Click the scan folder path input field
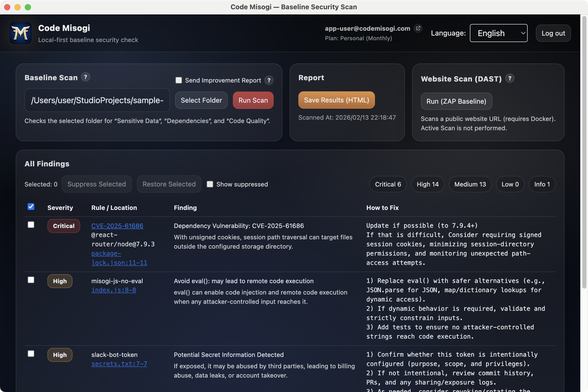The image size is (588, 392). 97,100
